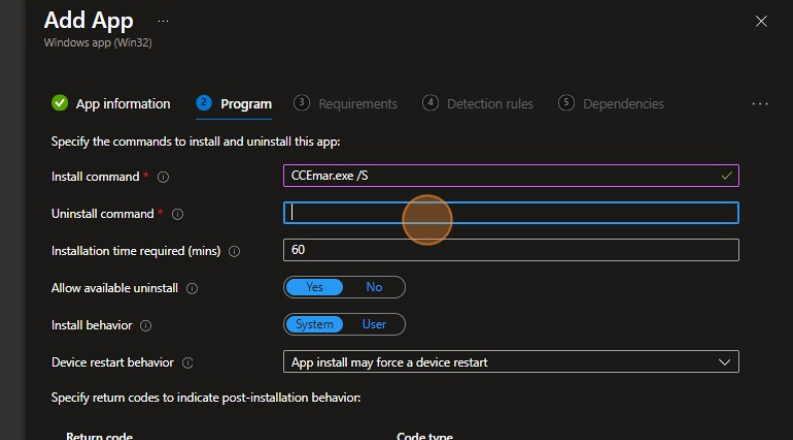The width and height of the screenshot is (793, 440).
Task: Click the ellipsis beside Add App title
Action: [x=163, y=21]
